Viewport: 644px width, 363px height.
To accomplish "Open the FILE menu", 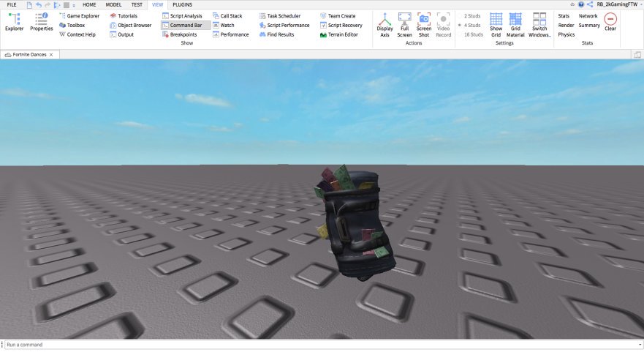I will [x=12, y=4].
